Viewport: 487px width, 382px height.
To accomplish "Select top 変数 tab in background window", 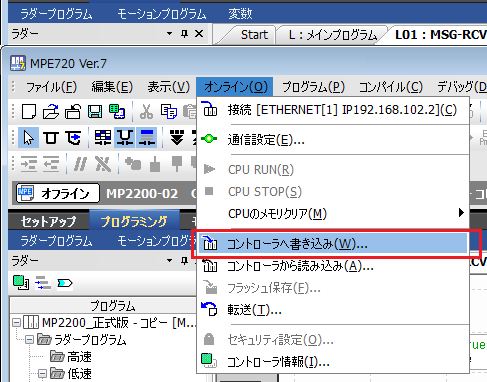I will 240,14.
